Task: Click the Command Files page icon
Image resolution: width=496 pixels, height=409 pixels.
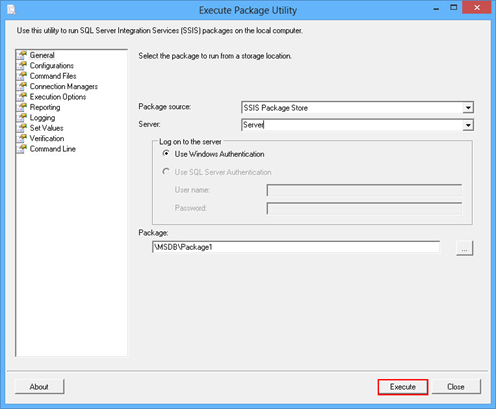Action: (22, 76)
